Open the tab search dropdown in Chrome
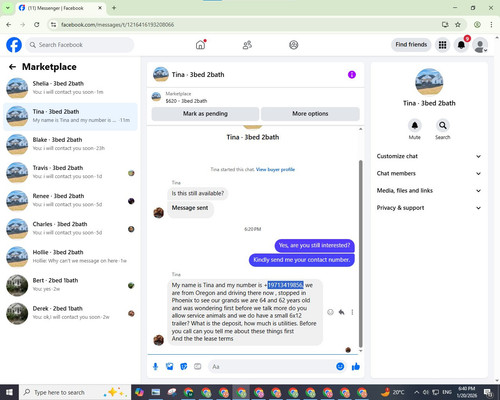The image size is (500, 400). tap(7, 8)
